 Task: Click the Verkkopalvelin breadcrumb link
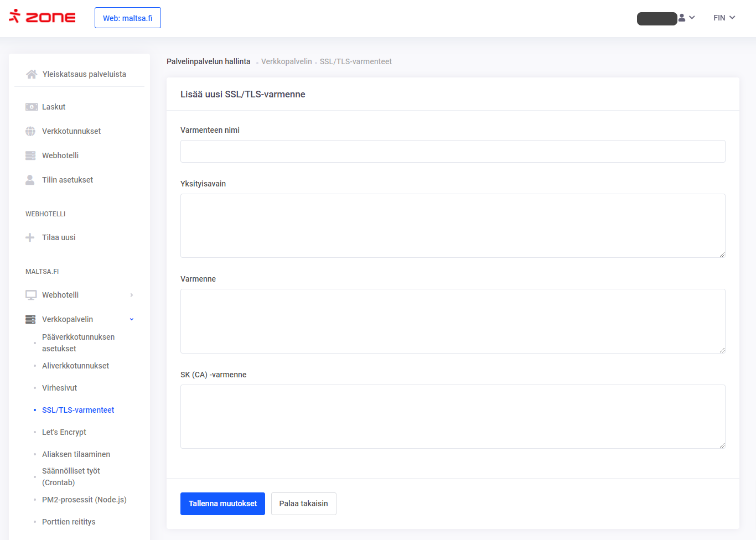tap(286, 61)
